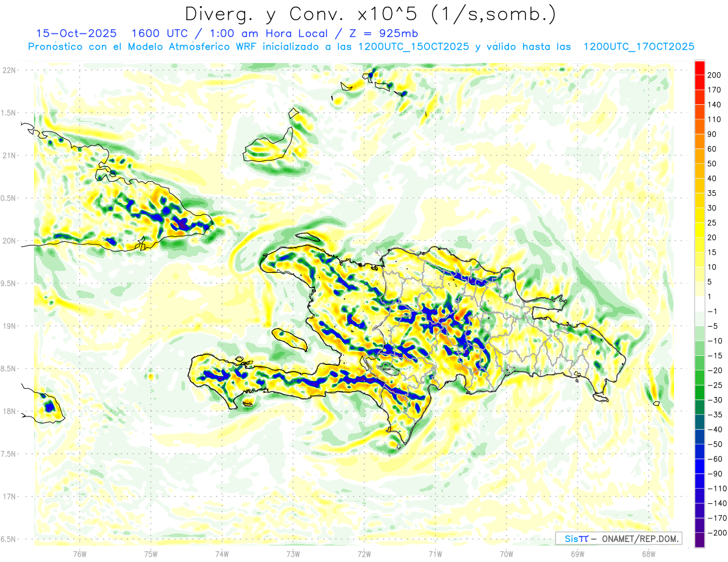
Task: Click the '9.5N' latitude label
Action: pyautogui.click(x=8, y=283)
